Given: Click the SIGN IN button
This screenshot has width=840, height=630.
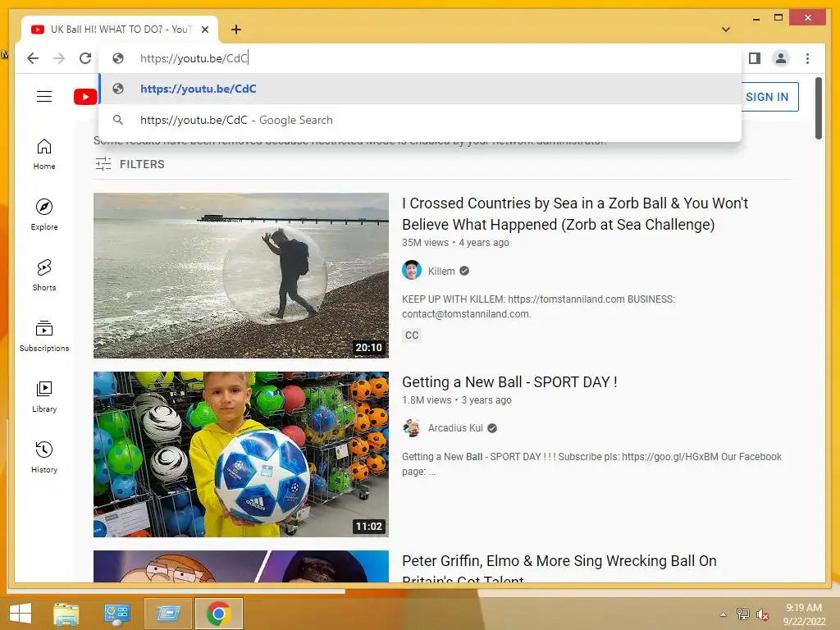Looking at the screenshot, I should (767, 97).
